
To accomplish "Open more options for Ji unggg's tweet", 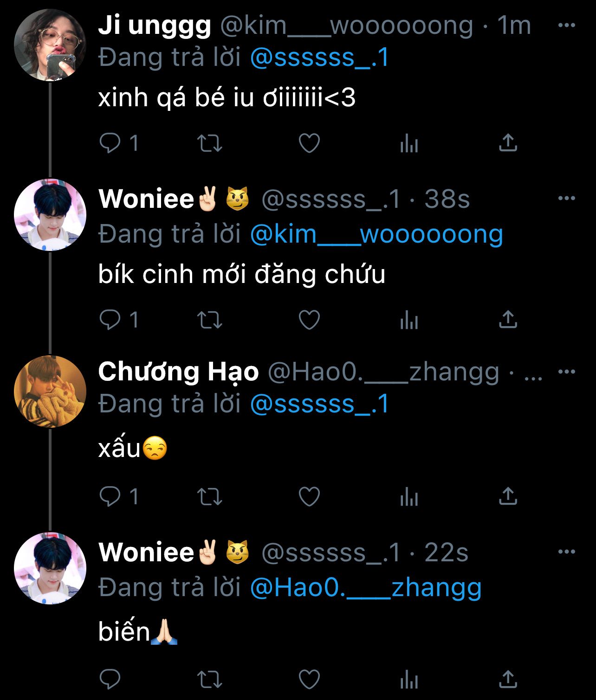I will point(566,25).
